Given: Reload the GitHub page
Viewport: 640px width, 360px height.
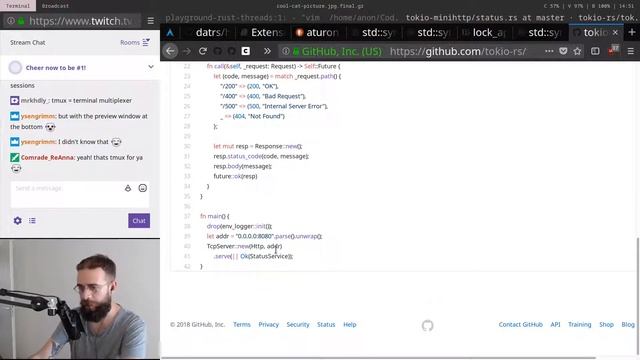Looking at the screenshot, I should pos(203,51).
